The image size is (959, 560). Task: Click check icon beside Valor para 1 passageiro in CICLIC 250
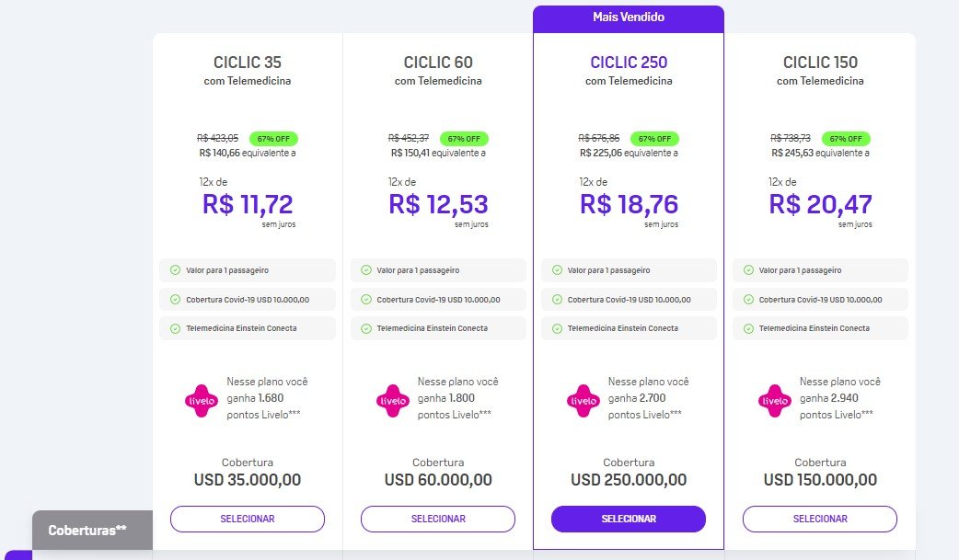pyautogui.click(x=557, y=270)
